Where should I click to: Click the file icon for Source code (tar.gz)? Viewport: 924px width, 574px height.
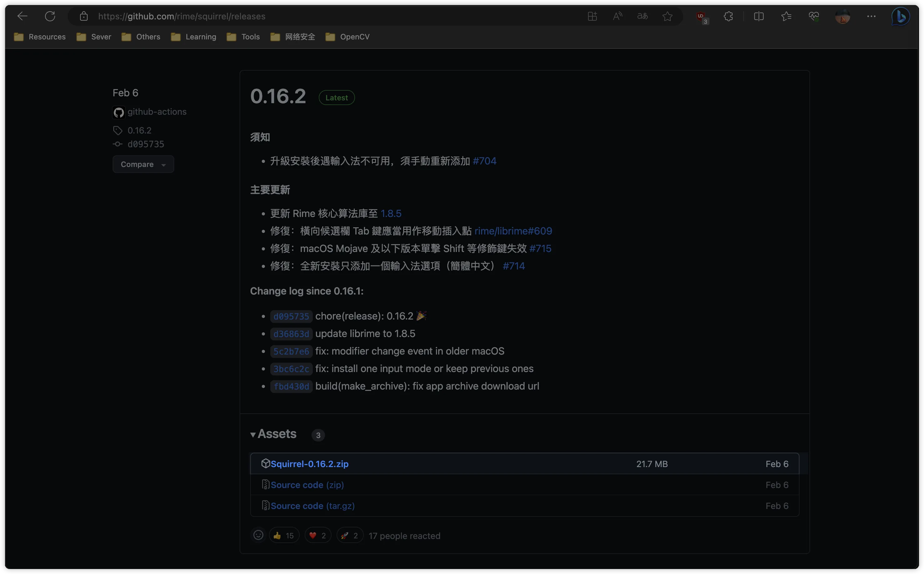(266, 505)
